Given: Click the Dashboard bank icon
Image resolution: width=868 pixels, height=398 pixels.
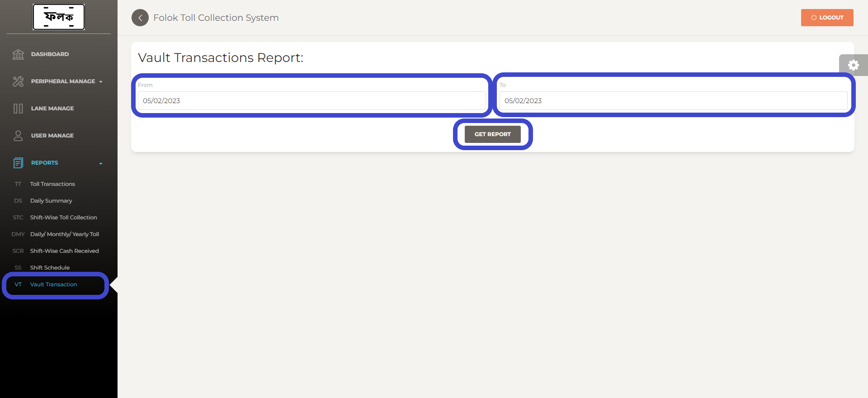Looking at the screenshot, I should 18,54.
